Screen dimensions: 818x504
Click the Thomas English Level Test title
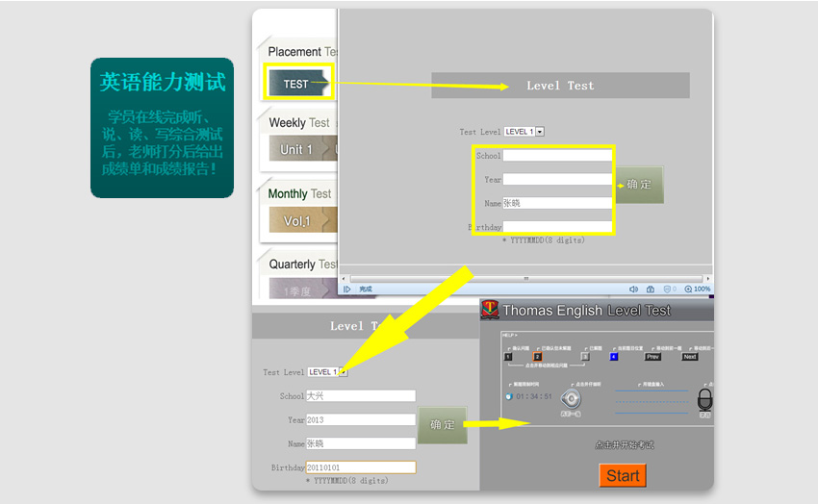click(586, 311)
